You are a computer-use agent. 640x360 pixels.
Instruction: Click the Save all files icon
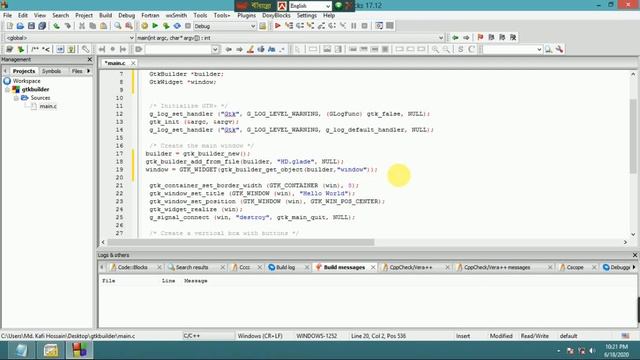tap(42, 26)
